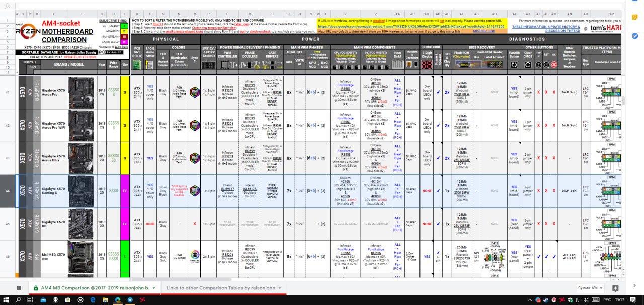Click the PHYSICAL section header

pos(166,39)
